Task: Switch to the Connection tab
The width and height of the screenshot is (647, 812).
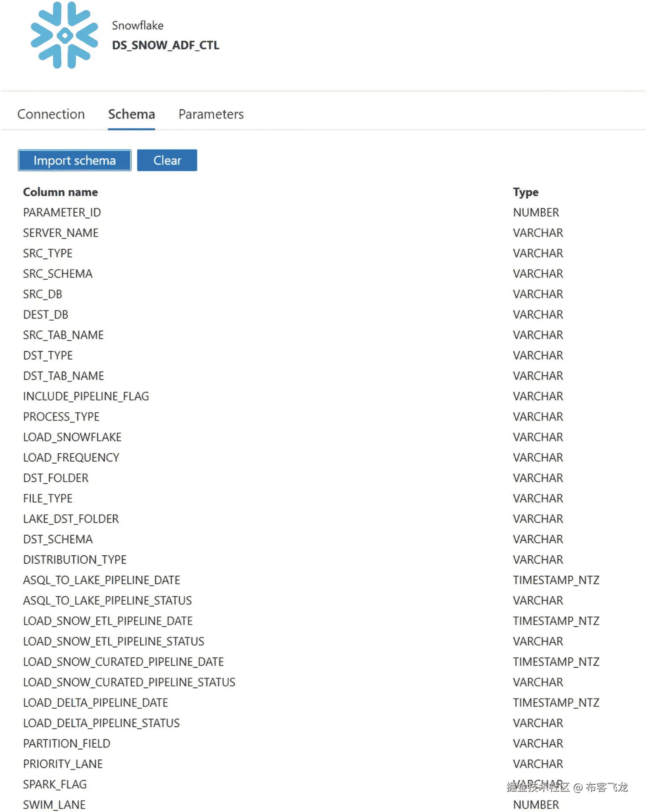Action: (x=51, y=114)
